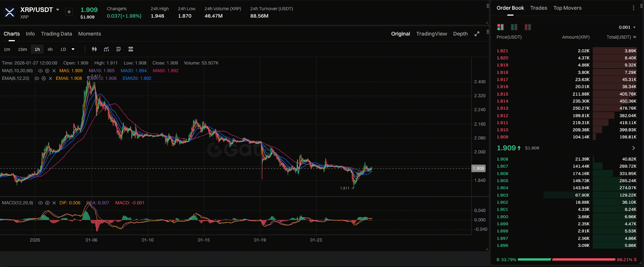Select bid price 1.896 in order book

pos(502,246)
